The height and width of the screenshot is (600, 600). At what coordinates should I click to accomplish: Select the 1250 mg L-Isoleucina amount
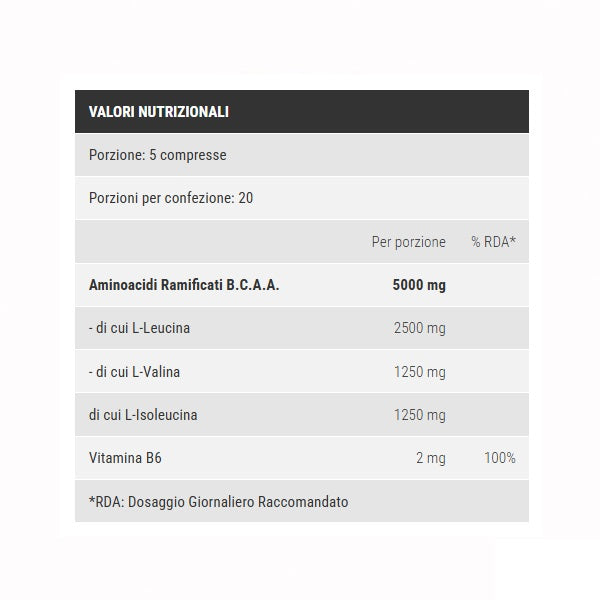click(x=420, y=415)
